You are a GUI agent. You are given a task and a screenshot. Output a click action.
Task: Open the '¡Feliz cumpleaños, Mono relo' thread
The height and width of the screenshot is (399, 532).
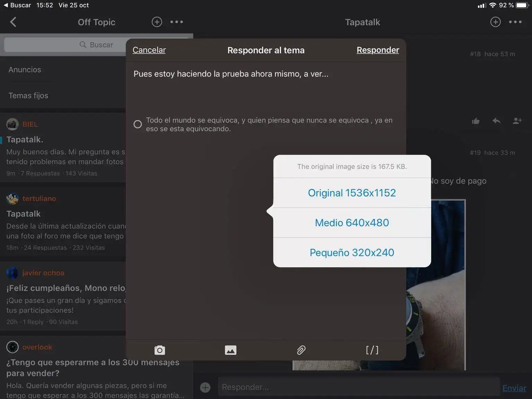point(63,296)
